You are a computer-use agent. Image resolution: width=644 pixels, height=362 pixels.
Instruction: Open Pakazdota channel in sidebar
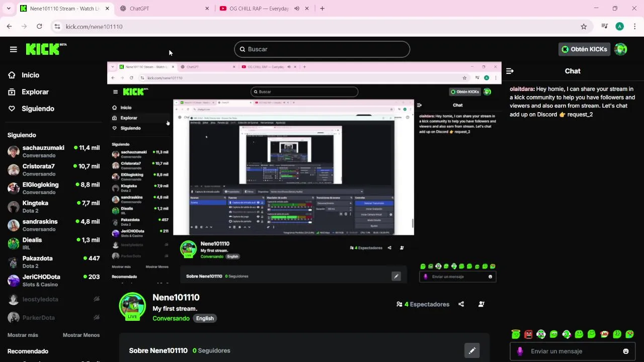[x=53, y=262]
